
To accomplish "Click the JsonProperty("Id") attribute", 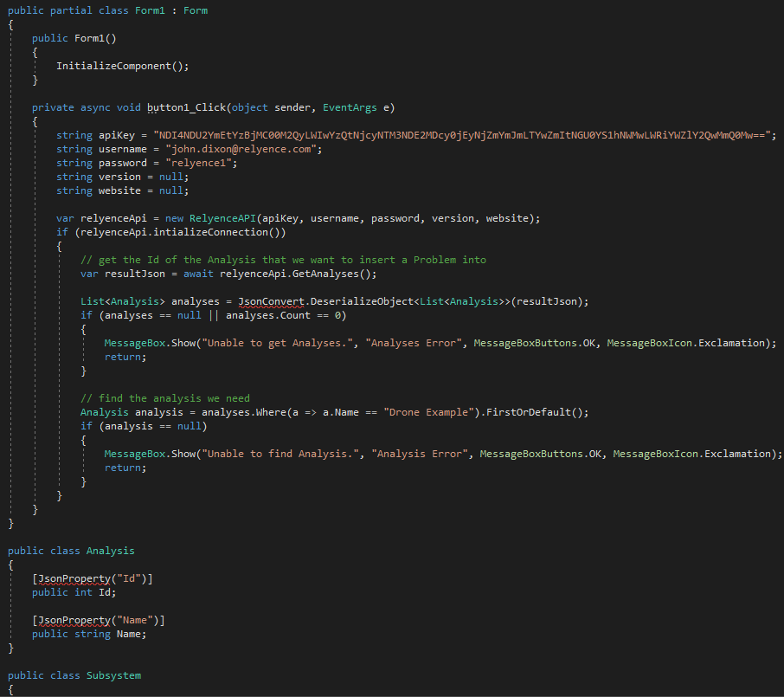I will (92, 578).
